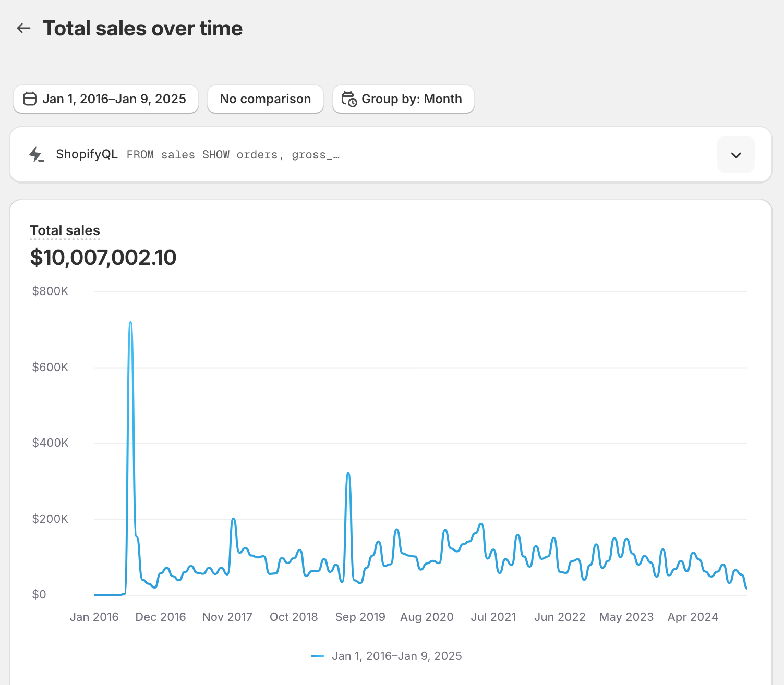Click the ShopifyQL lightning bolt icon

[x=37, y=154]
